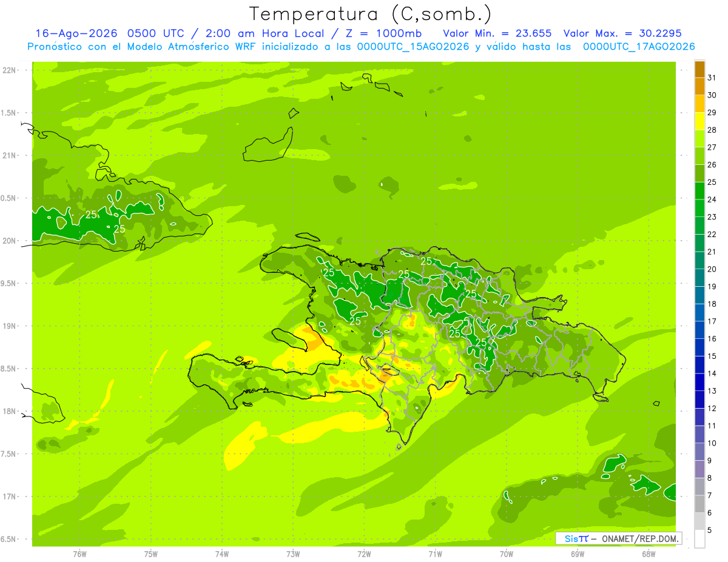
Task: Click the "74W" longitude label
Action: pos(222,554)
